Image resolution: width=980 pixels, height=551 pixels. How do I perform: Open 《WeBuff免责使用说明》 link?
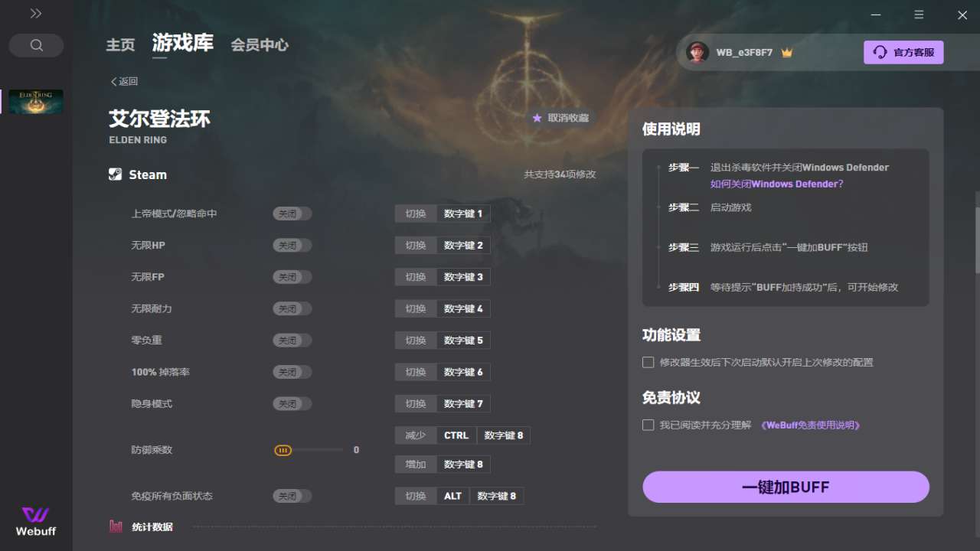pyautogui.click(x=810, y=425)
